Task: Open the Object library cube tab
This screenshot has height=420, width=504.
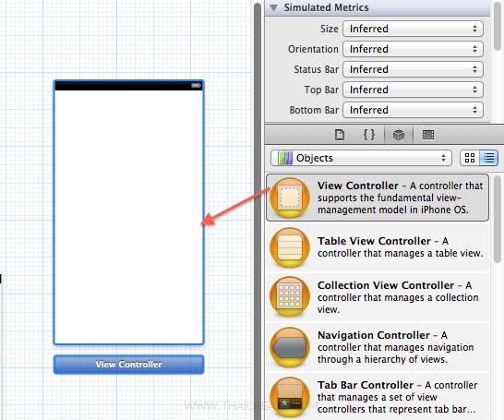Action: coord(399,135)
